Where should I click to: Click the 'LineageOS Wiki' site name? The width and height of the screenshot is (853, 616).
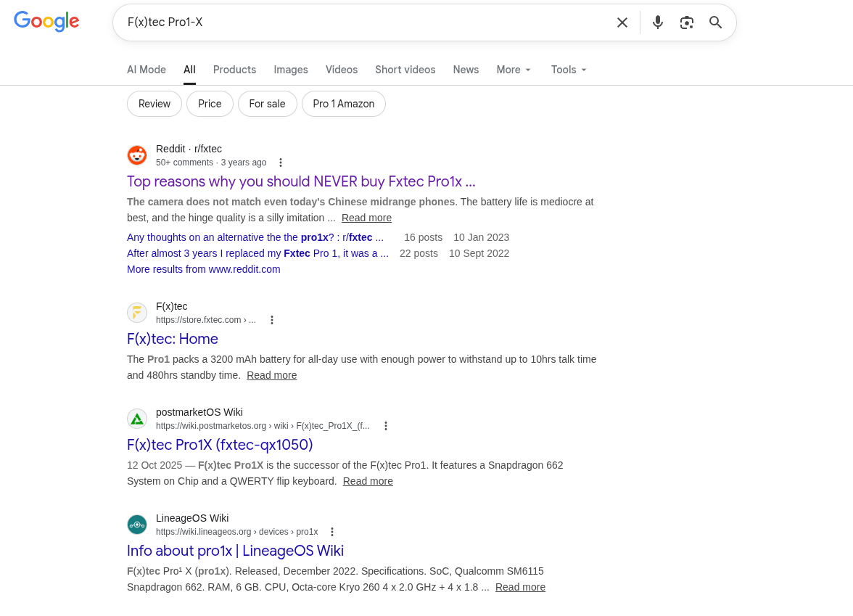192,518
